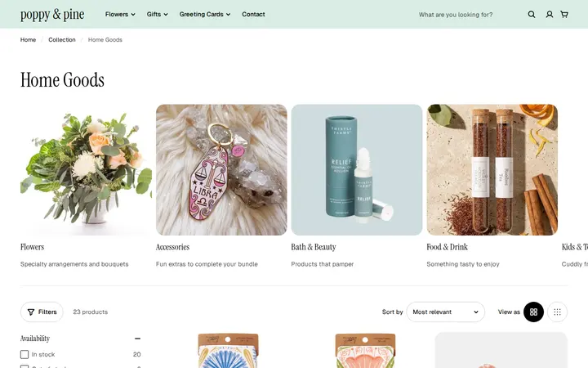Open the tea tubes Food & Drink image
This screenshot has height=368, width=588.
pos(492,170)
